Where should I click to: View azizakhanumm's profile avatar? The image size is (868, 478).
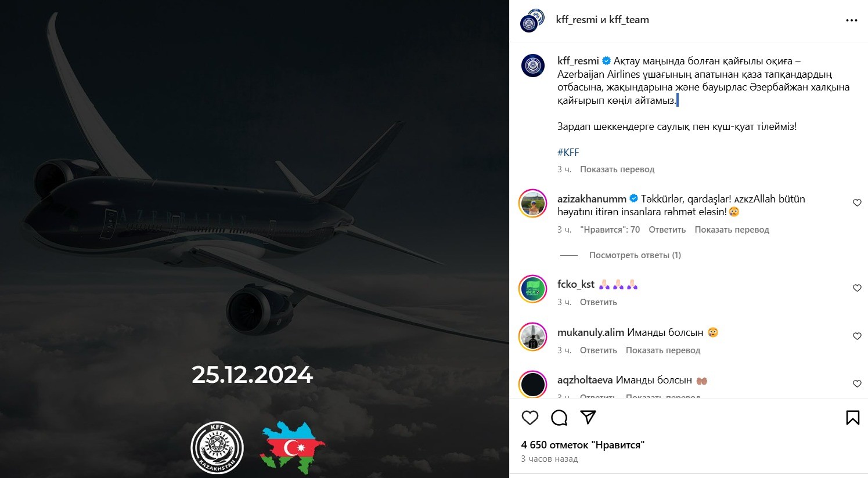[x=532, y=203]
